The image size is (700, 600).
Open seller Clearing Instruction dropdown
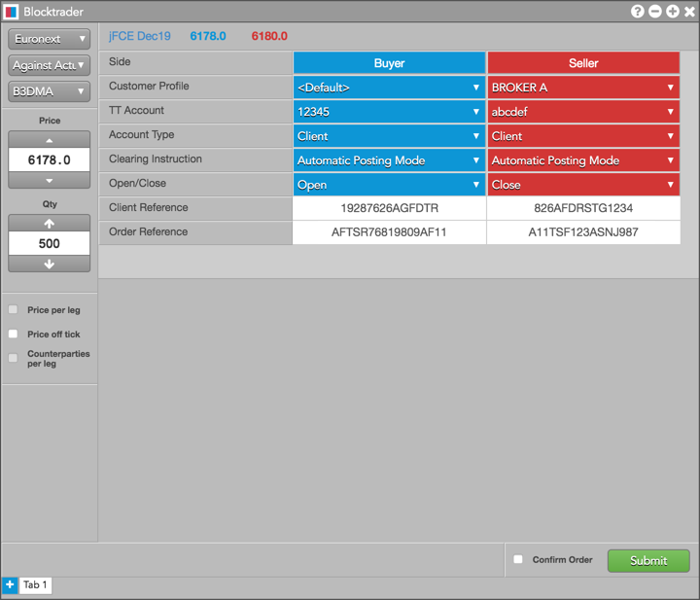click(x=583, y=160)
